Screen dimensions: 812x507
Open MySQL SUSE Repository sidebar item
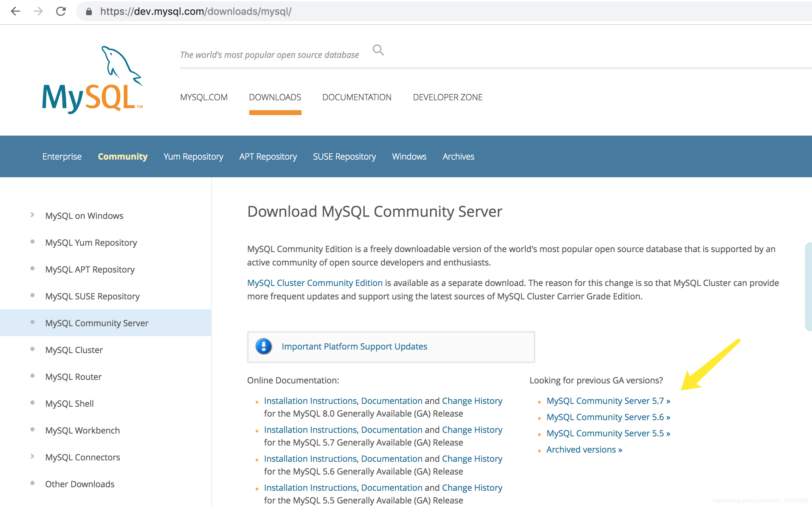(92, 296)
